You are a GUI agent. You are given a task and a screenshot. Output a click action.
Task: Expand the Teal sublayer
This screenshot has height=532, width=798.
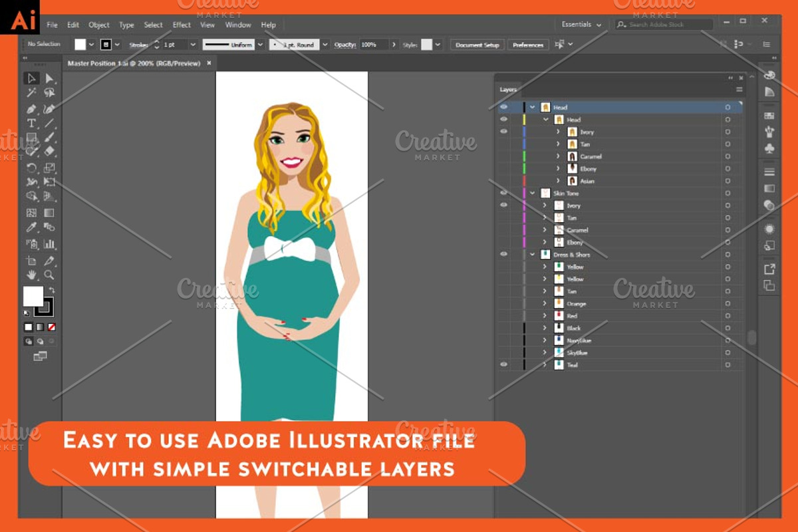pyautogui.click(x=545, y=364)
